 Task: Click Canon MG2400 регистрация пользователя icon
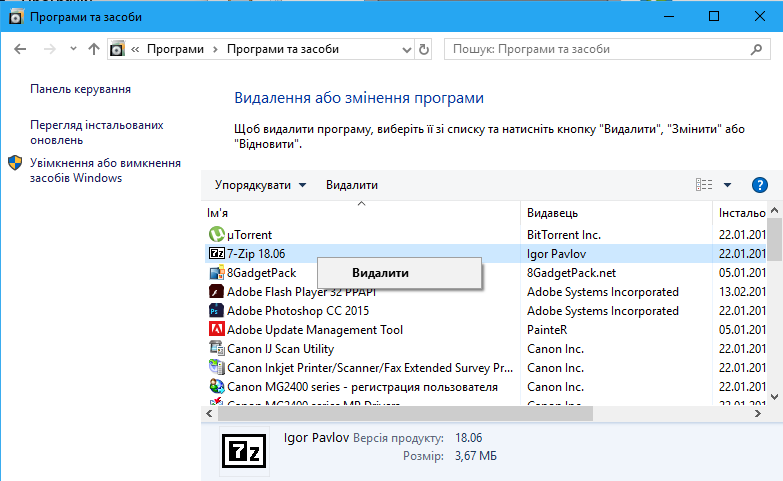(216, 386)
